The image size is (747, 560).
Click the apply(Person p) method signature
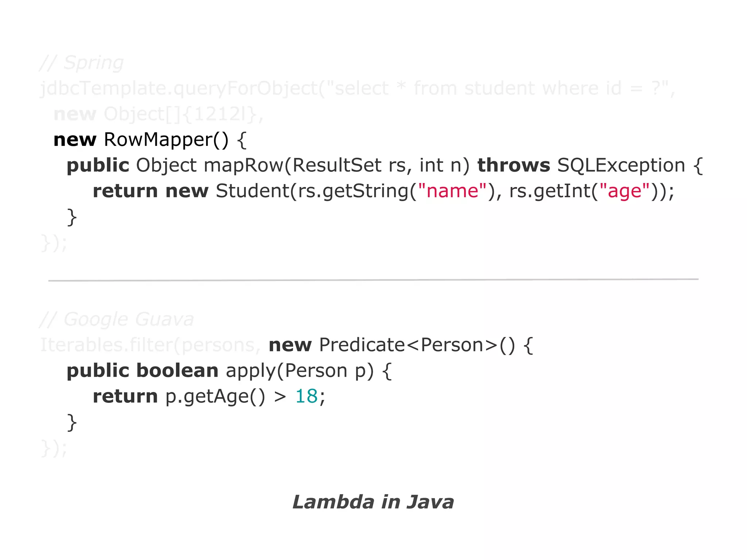(x=300, y=371)
